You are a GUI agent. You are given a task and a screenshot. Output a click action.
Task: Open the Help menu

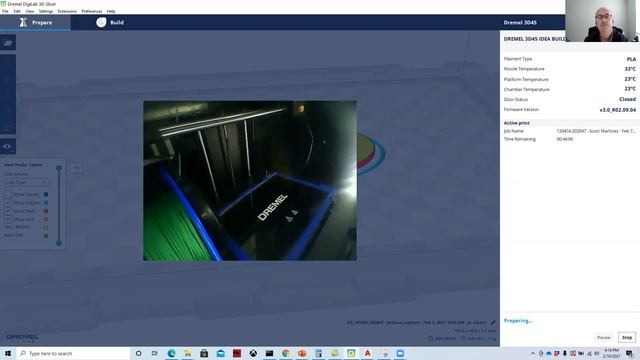point(111,11)
